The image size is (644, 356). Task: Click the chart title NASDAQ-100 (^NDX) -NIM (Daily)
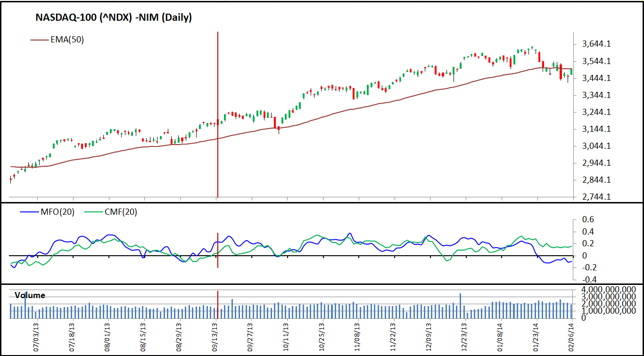tap(114, 18)
